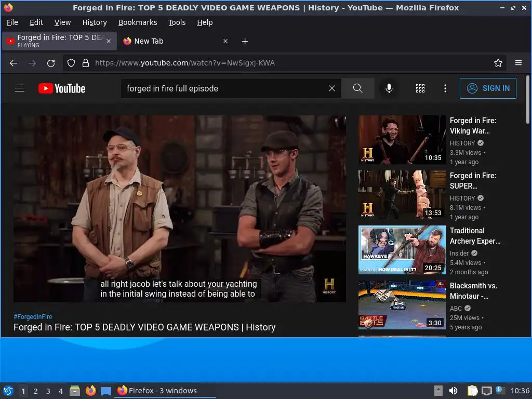
Task: Open file manager from taskbar
Action: click(x=75, y=391)
